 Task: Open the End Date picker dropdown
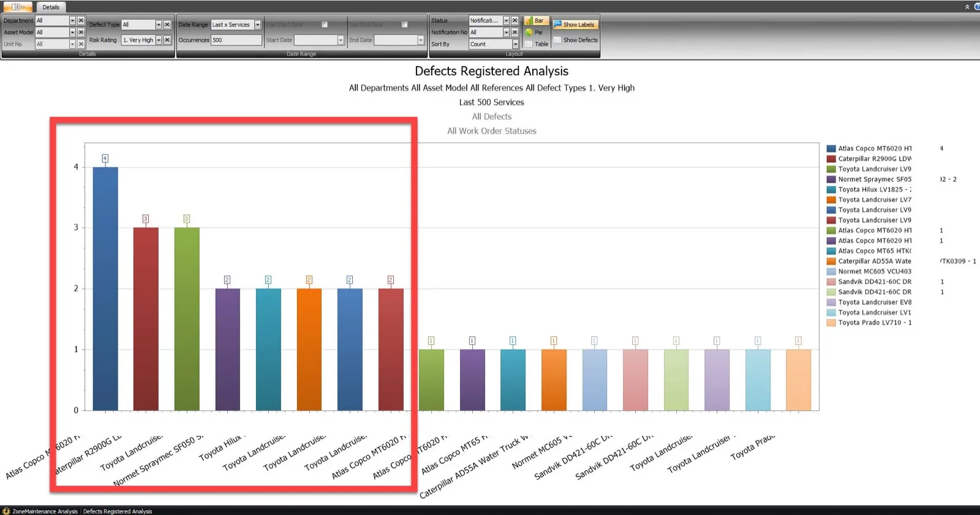point(420,40)
